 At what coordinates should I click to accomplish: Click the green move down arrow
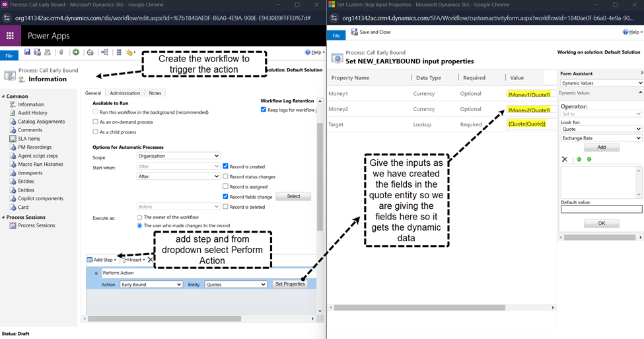pos(589,159)
